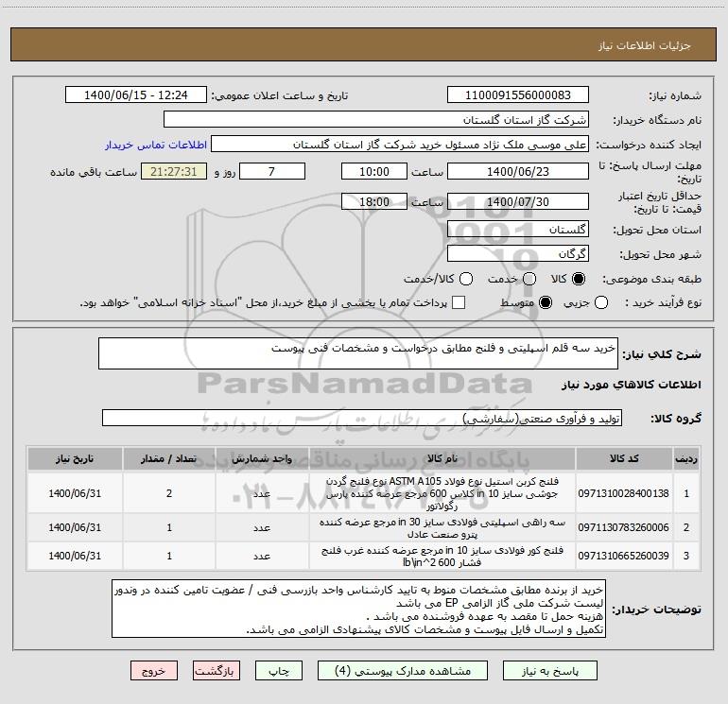This screenshot has height=704, width=728.
Task: Click item code 0971310028400138
Action: tap(624, 493)
